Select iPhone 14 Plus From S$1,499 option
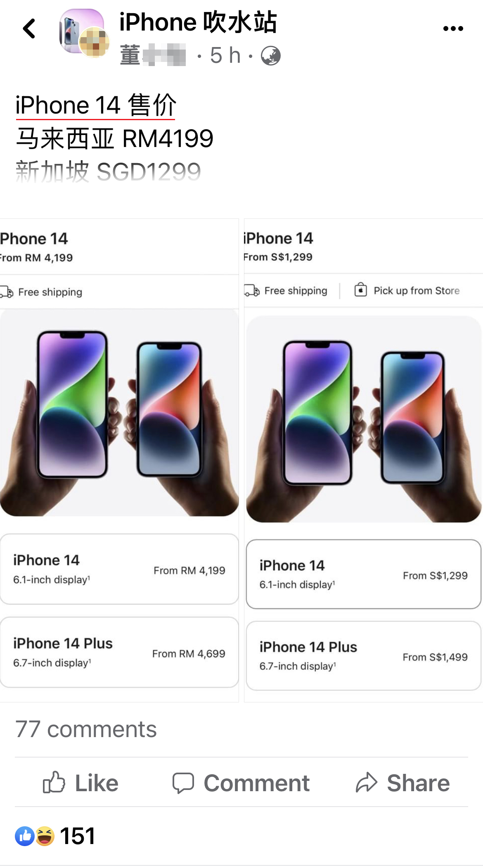 point(364,656)
